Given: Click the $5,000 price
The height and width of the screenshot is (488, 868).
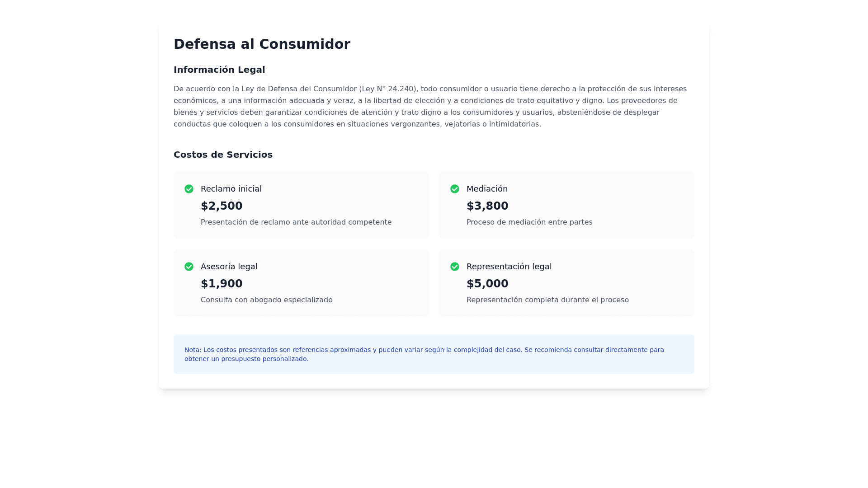Looking at the screenshot, I should point(487,284).
